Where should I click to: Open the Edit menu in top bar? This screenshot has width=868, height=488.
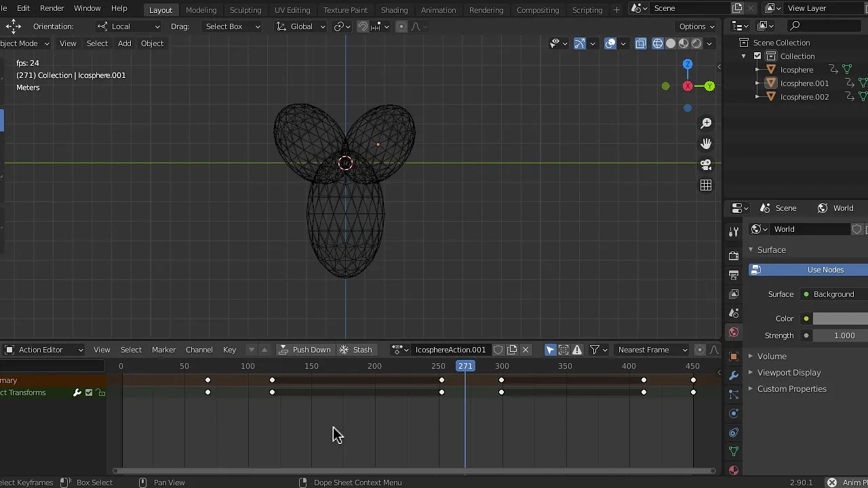23,8
